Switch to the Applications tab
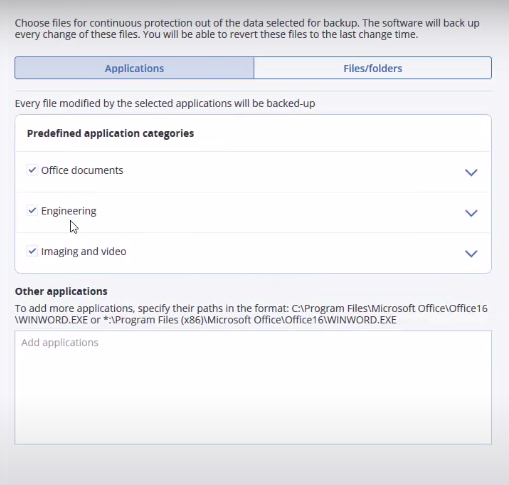The width and height of the screenshot is (509, 485). click(x=134, y=68)
